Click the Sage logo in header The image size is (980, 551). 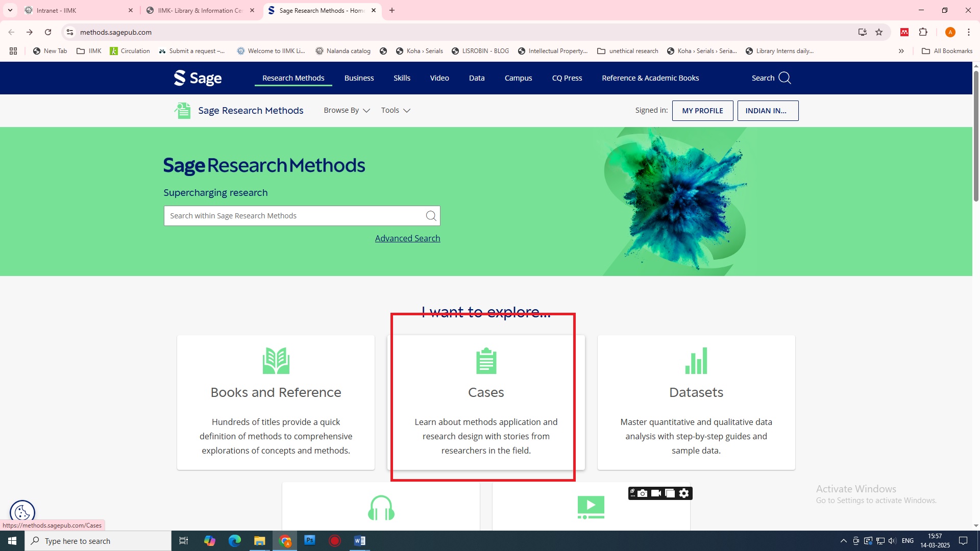coord(198,78)
